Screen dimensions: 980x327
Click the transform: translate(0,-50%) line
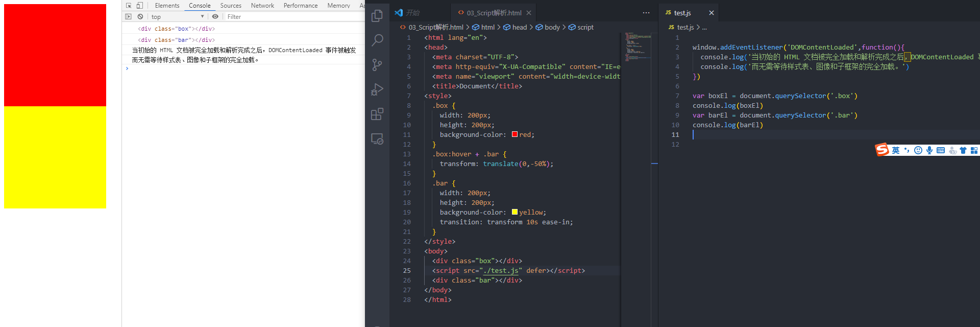tap(497, 164)
